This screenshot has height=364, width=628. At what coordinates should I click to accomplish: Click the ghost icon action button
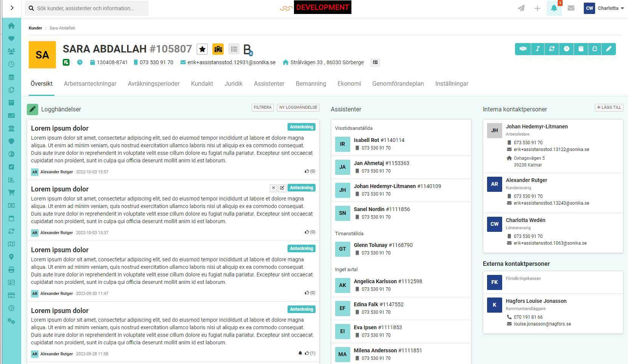coord(595,49)
